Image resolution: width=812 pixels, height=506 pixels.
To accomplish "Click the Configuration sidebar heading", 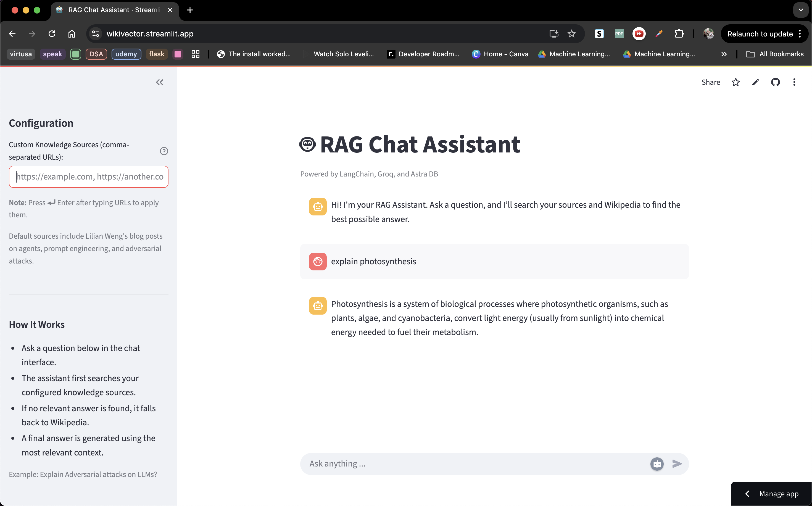I will [41, 123].
